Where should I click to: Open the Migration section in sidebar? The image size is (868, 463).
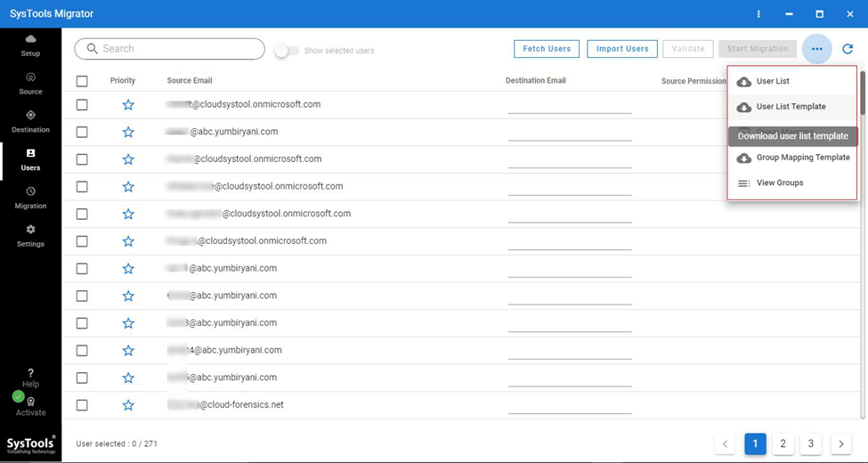pos(30,199)
